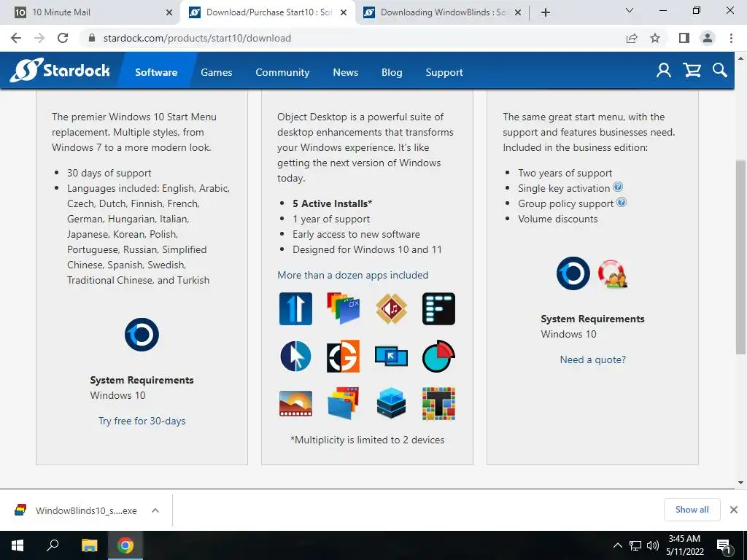Click the Need a quote? link

[592, 359]
